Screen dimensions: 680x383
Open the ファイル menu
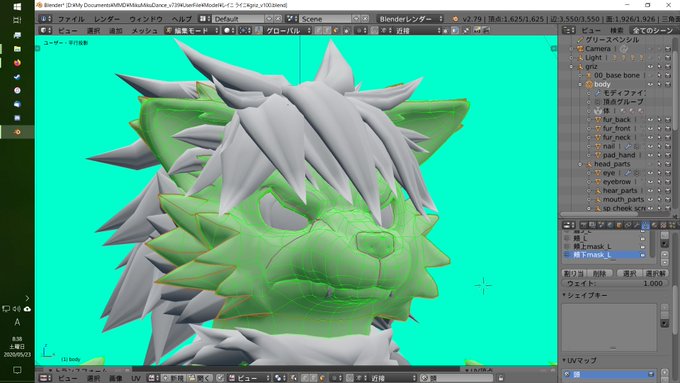71,19
